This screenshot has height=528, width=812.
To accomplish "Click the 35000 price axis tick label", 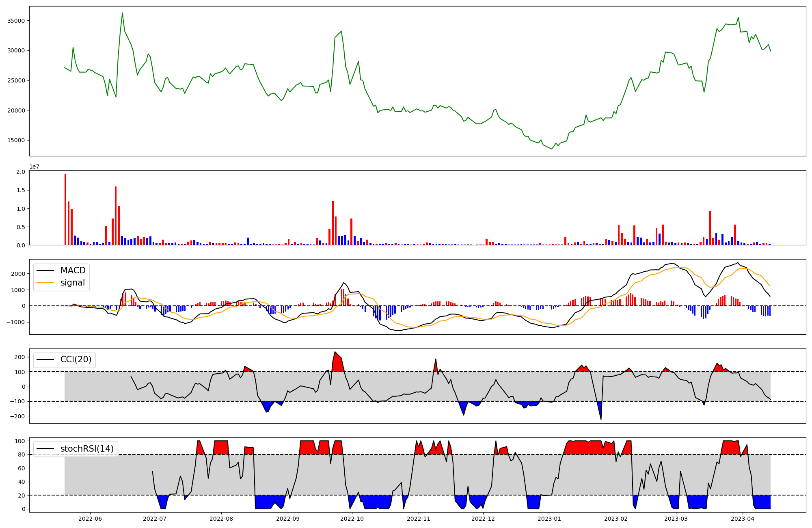I will (17, 21).
